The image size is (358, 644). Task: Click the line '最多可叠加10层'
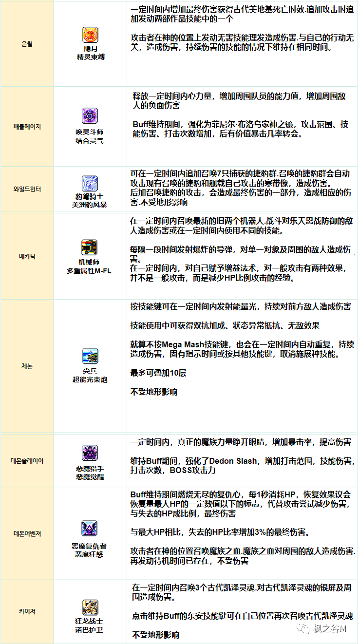(158, 373)
